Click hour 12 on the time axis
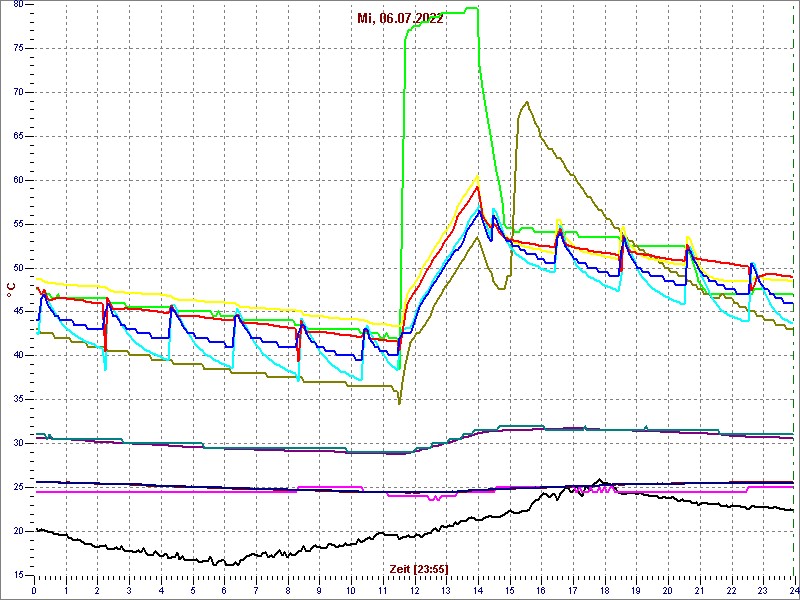The height and width of the screenshot is (600, 800). [x=414, y=592]
